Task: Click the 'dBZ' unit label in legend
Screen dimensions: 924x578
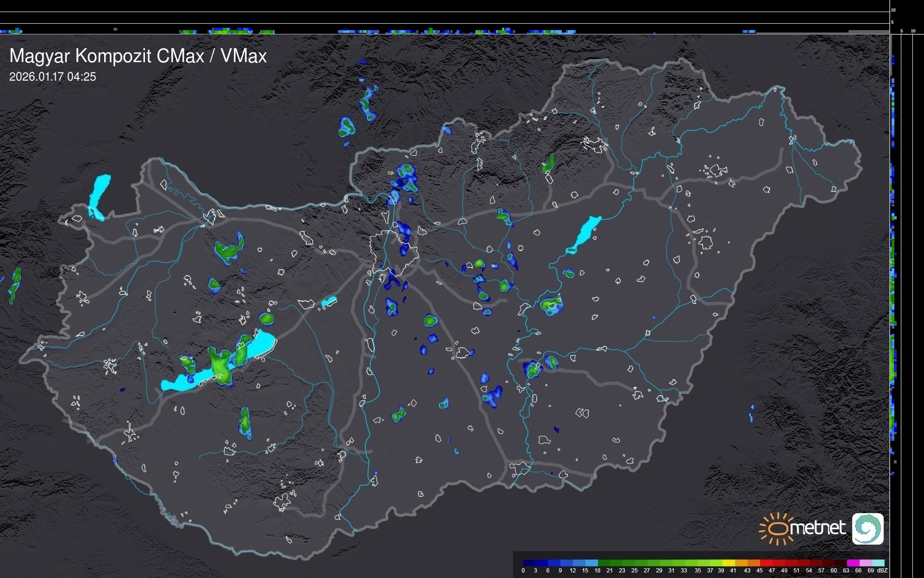Action: point(882,571)
